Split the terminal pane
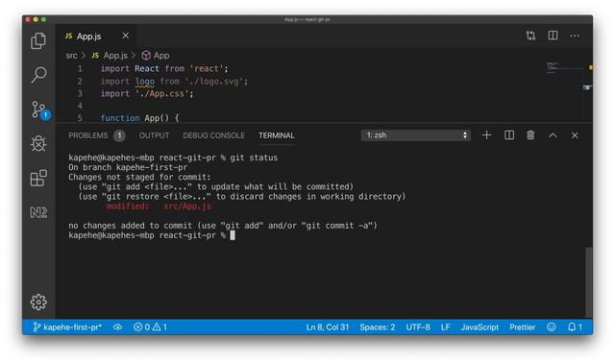 pos(509,135)
